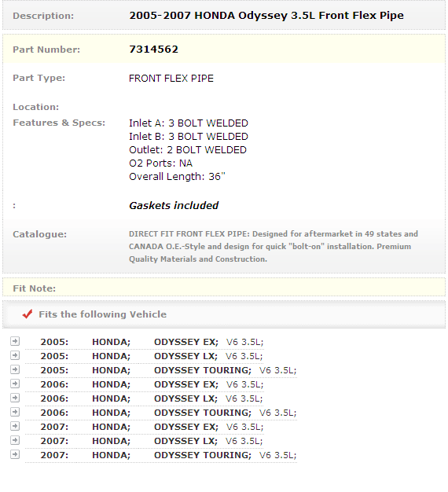Click arrow icon beside 2006 Odyssey Touring
448x492 pixels.
point(15,412)
